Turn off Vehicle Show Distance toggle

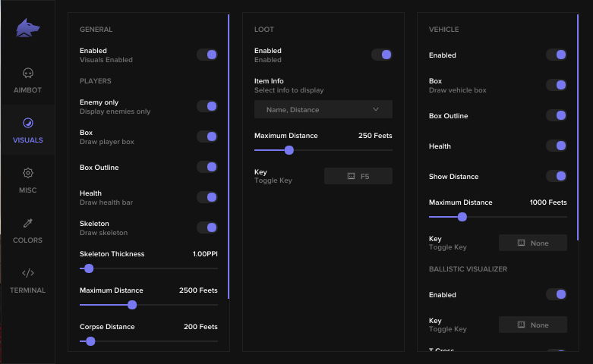[557, 176]
